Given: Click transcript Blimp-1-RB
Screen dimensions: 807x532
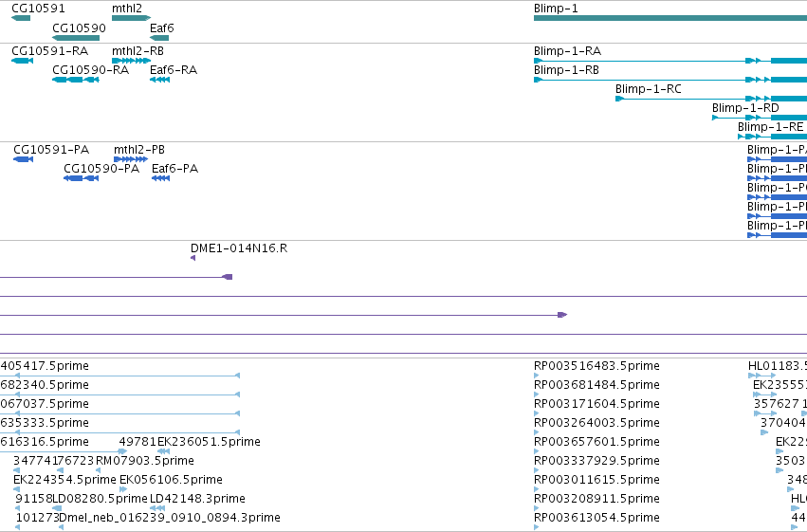Looking at the screenshot, I should 670,80.
